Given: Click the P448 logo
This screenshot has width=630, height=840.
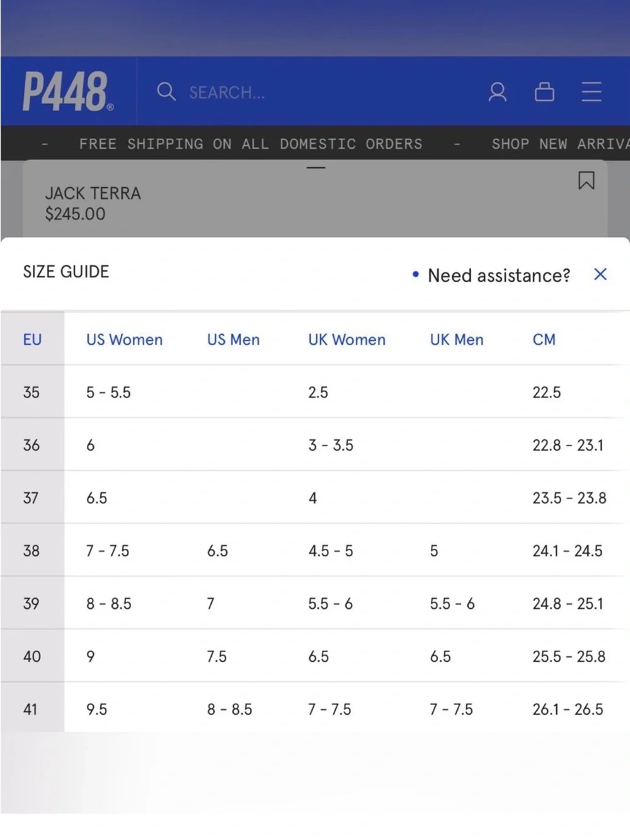Looking at the screenshot, I should [x=68, y=91].
